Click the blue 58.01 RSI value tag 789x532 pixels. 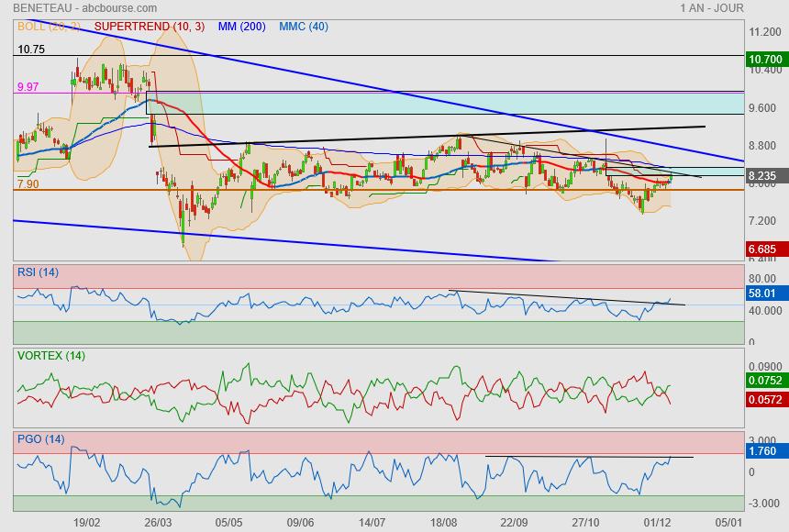pos(765,294)
